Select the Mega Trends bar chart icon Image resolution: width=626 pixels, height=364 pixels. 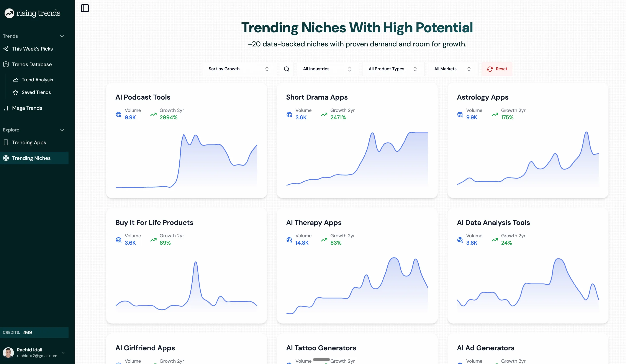(6, 108)
